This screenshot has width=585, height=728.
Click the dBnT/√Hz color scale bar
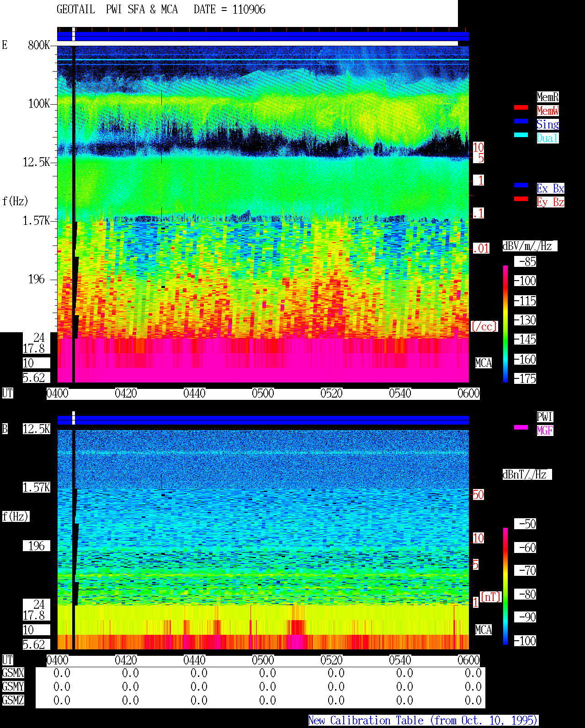pos(505,586)
